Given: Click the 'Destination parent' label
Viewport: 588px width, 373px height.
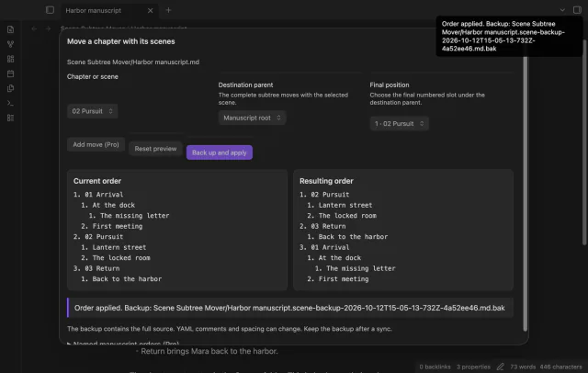Looking at the screenshot, I should click(245, 85).
